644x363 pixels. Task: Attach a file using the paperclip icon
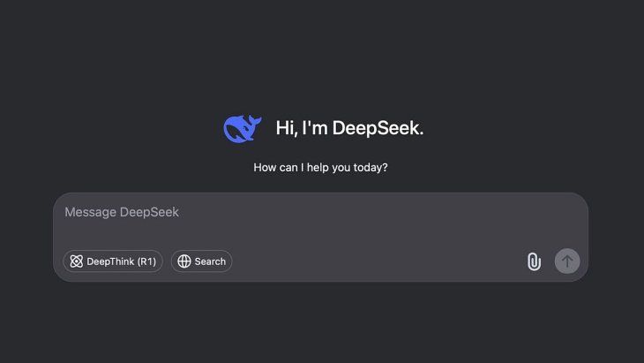coord(534,261)
